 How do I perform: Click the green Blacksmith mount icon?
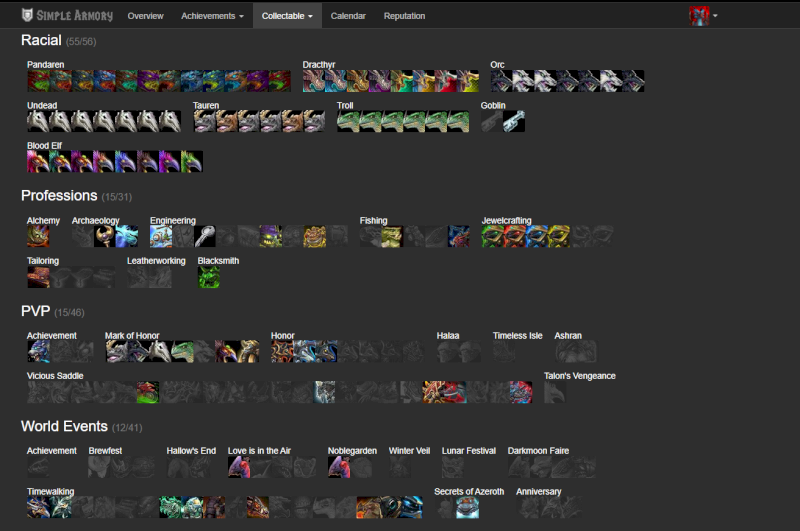[208, 277]
